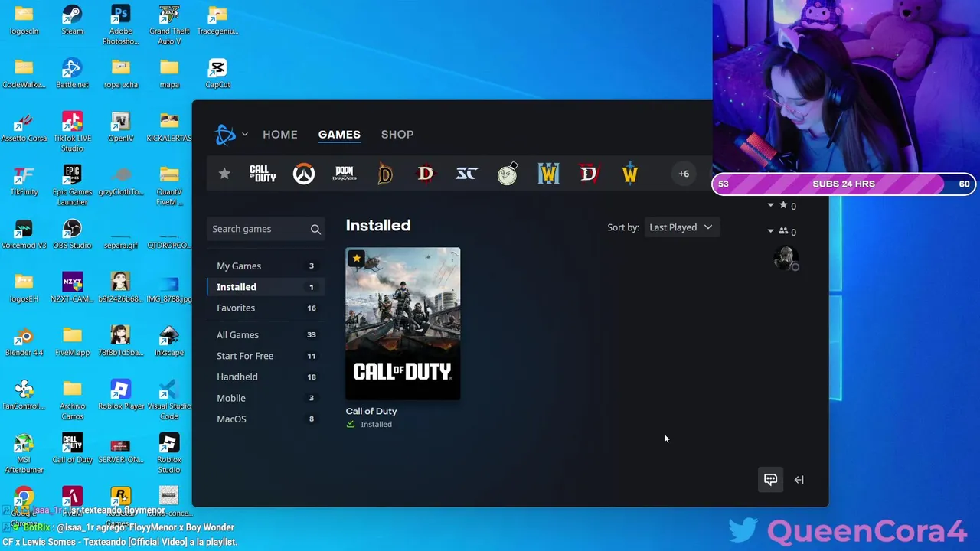Show All Games in the sidebar
The image size is (980, 551).
pos(266,334)
